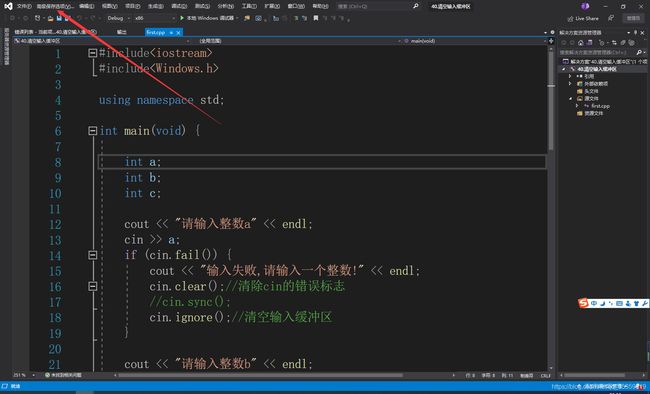Click code line 'int a;'
The width and height of the screenshot is (650, 394).
143,162
